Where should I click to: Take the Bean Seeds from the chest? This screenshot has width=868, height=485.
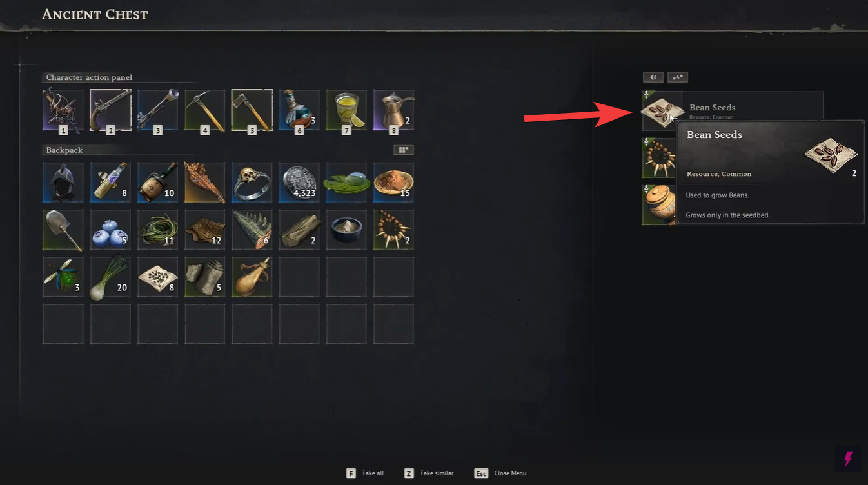(x=733, y=111)
